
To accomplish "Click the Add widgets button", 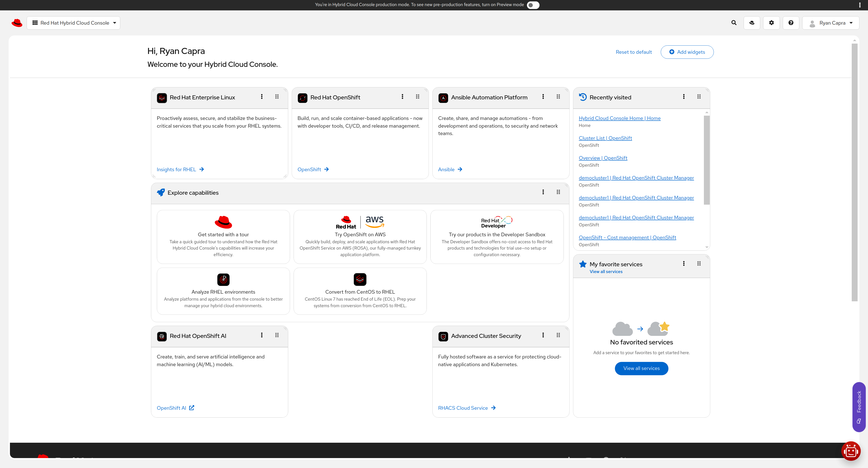I will pos(687,52).
